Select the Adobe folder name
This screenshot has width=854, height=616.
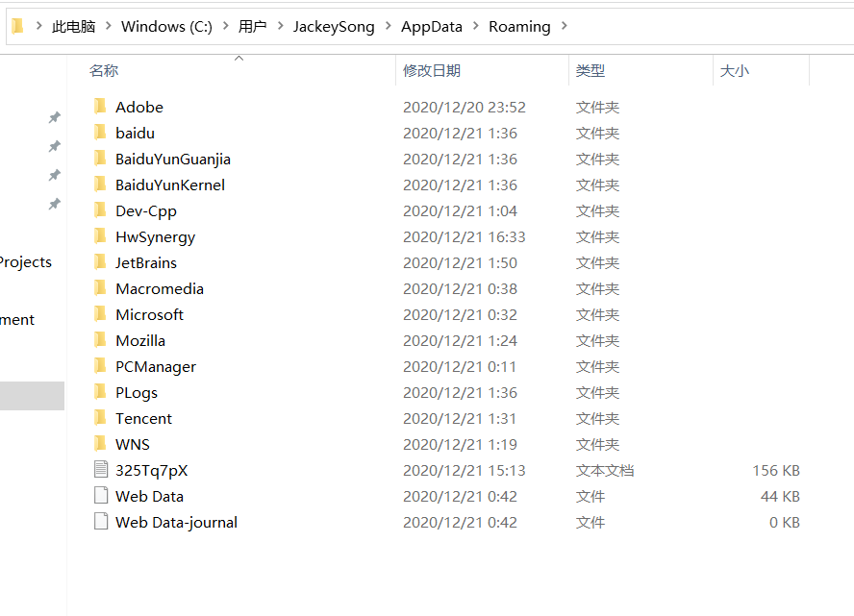tap(139, 108)
